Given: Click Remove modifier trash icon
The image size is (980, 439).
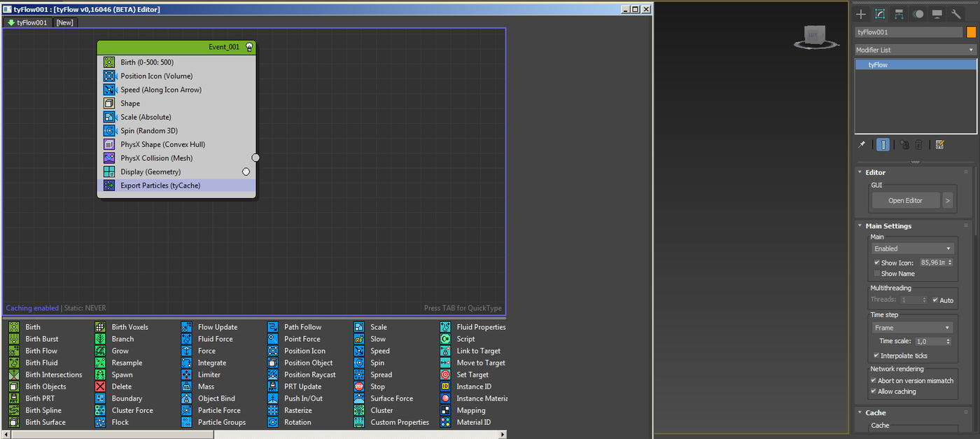Looking at the screenshot, I should point(919,144).
